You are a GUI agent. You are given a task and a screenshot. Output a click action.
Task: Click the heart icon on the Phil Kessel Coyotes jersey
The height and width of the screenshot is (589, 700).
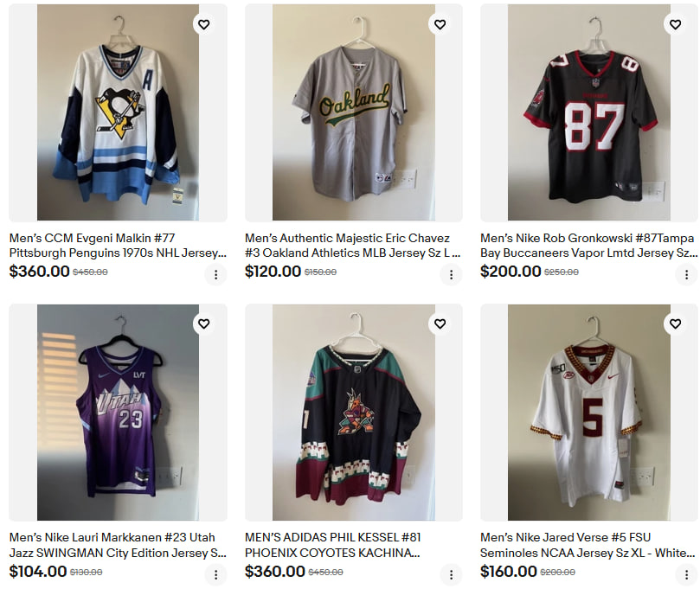coord(440,323)
